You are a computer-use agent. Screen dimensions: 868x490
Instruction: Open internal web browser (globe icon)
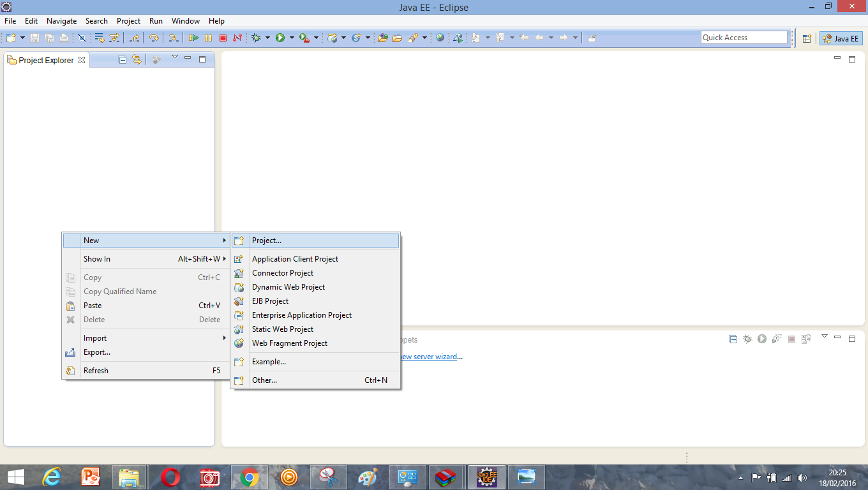(x=439, y=37)
